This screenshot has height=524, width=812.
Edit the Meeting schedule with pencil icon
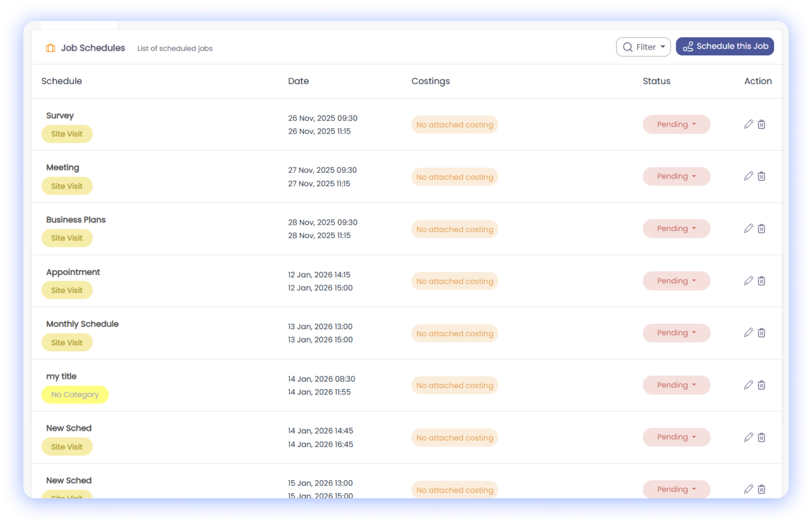tap(748, 176)
